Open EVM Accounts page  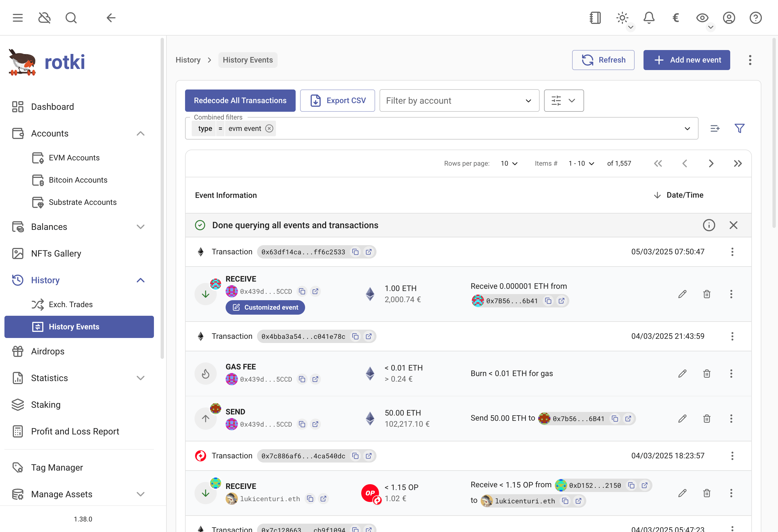(79, 158)
